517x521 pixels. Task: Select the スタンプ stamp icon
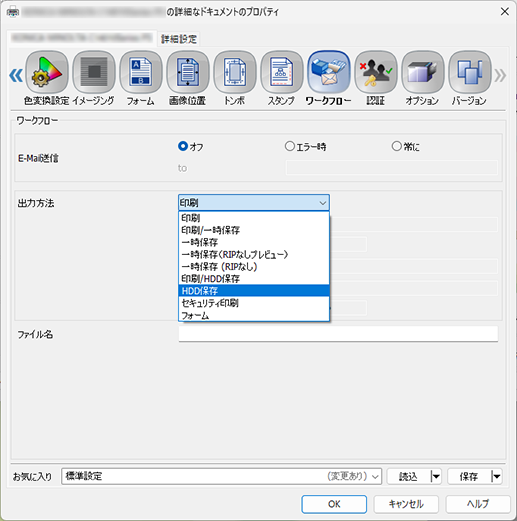point(282,72)
